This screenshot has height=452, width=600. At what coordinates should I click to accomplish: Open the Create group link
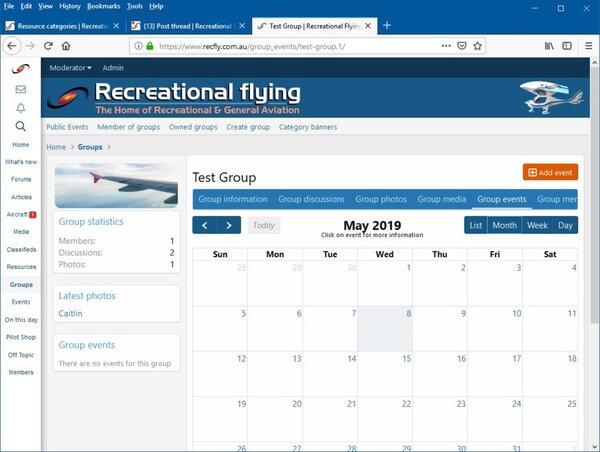click(248, 127)
